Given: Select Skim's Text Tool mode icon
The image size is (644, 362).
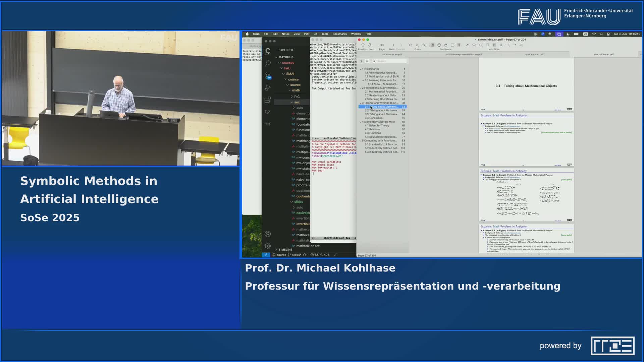Looking at the screenshot, I should [x=433, y=45].
